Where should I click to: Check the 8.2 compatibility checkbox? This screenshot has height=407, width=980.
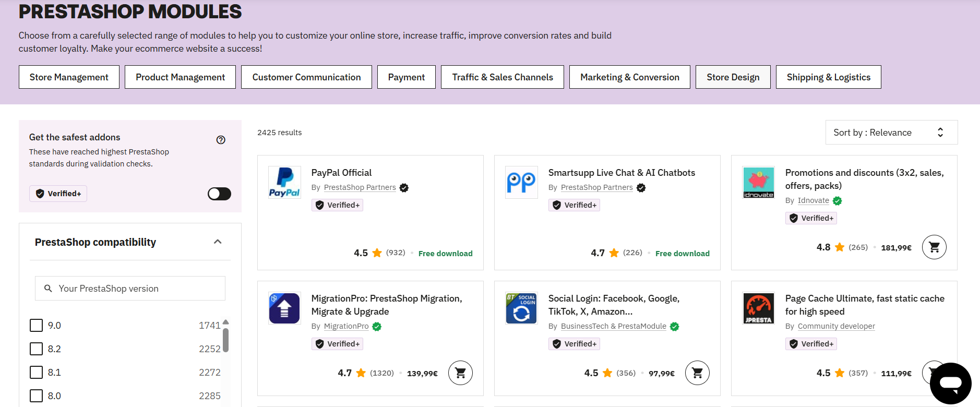(x=36, y=349)
